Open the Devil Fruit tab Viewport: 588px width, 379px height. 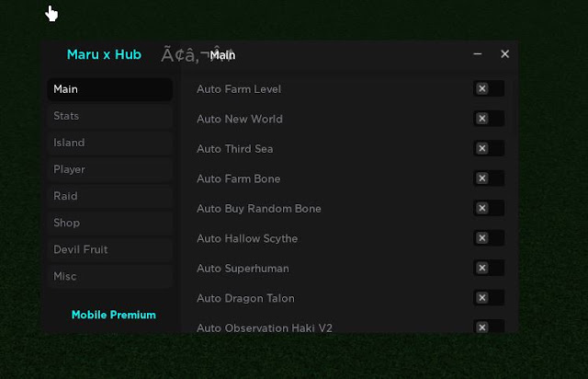[x=109, y=249]
